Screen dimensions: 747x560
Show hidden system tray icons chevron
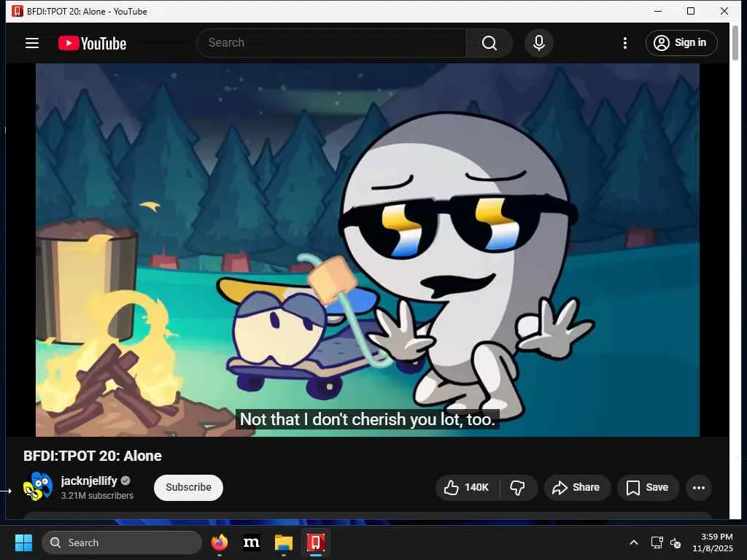634,542
